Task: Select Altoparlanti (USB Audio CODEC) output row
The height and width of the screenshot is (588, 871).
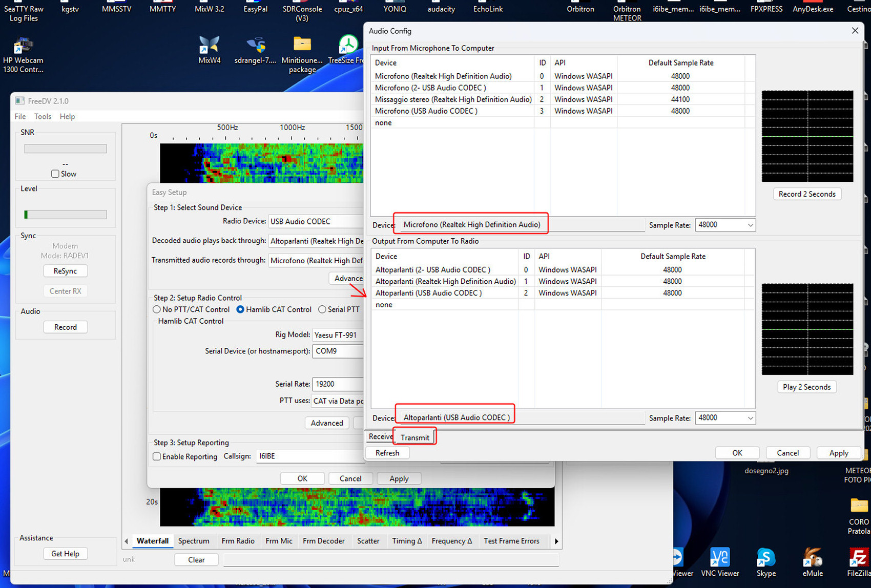Action: click(428, 293)
